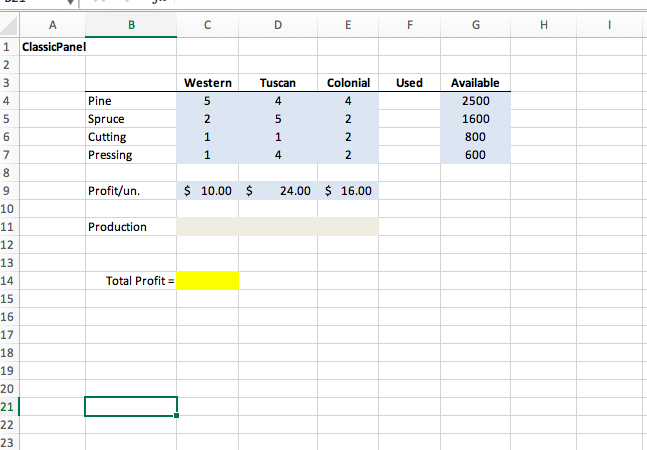Select row 9 header

click(9, 191)
